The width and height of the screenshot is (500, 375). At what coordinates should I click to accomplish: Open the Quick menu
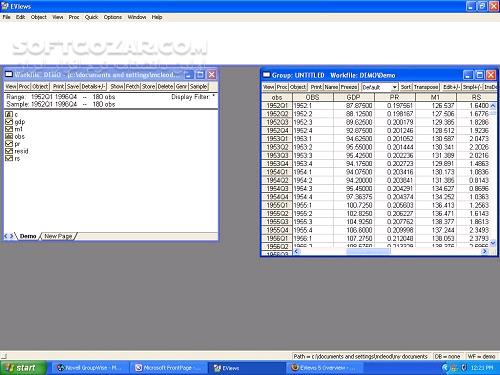(x=91, y=17)
